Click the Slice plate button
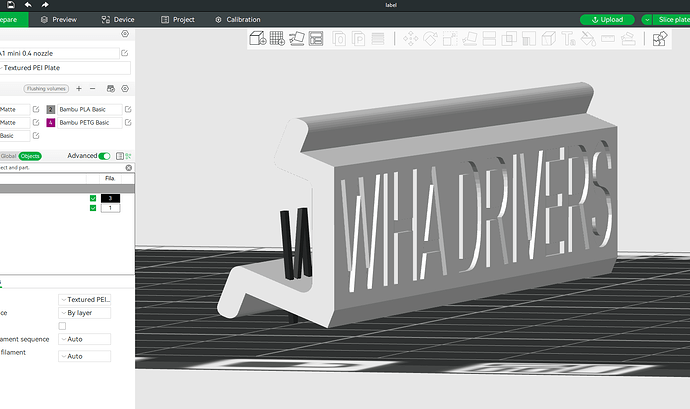The height and width of the screenshot is (409, 690). coord(672,19)
